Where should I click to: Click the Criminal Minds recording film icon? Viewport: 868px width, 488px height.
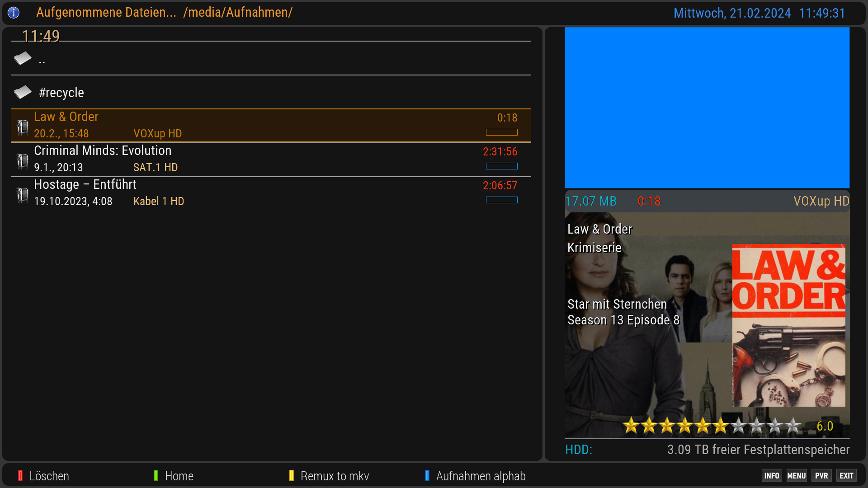[x=23, y=161]
